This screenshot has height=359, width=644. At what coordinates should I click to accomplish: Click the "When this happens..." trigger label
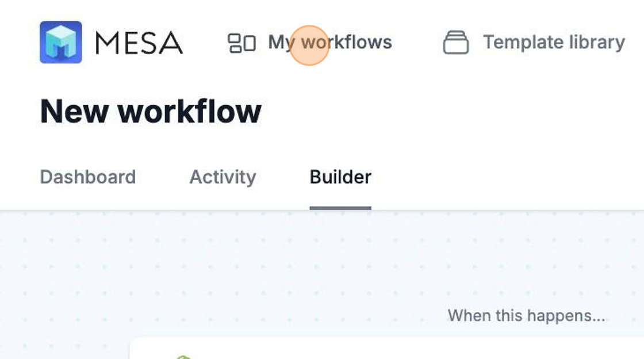526,315
